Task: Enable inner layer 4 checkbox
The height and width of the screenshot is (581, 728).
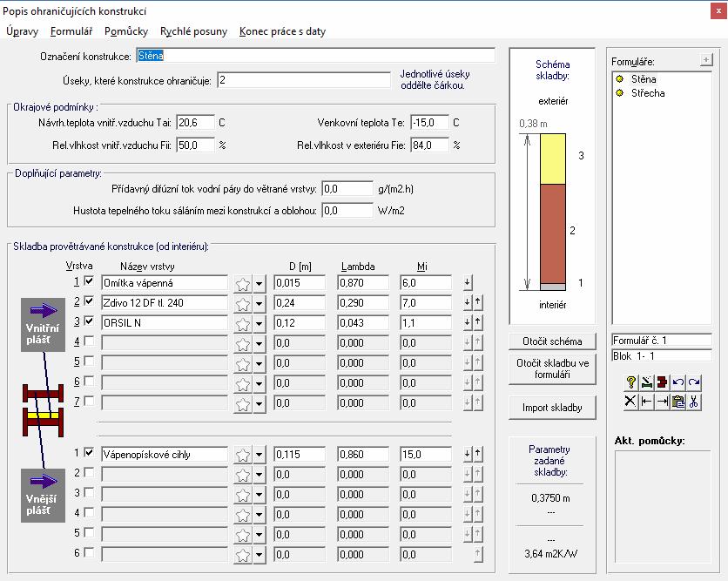Action: click(89, 341)
